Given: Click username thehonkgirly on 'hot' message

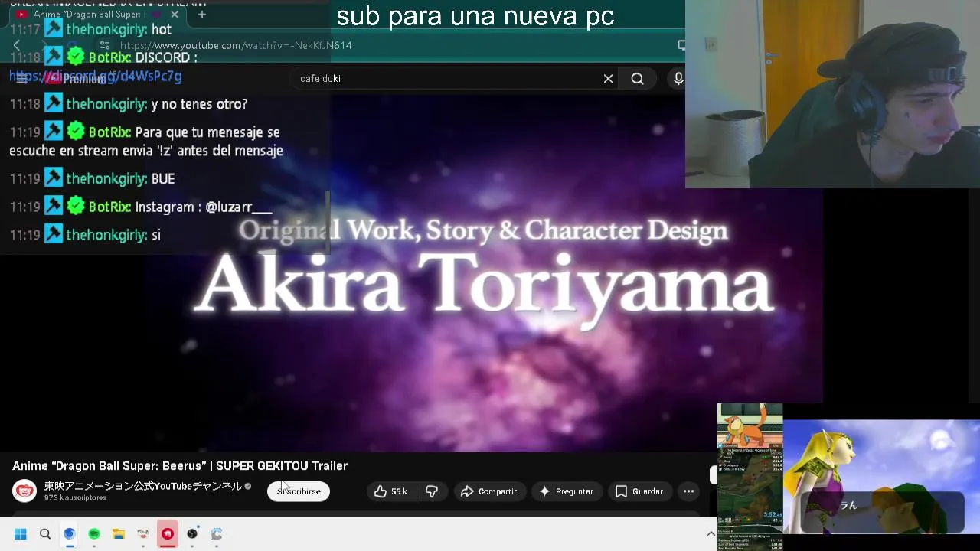Looking at the screenshot, I should 106,29.
